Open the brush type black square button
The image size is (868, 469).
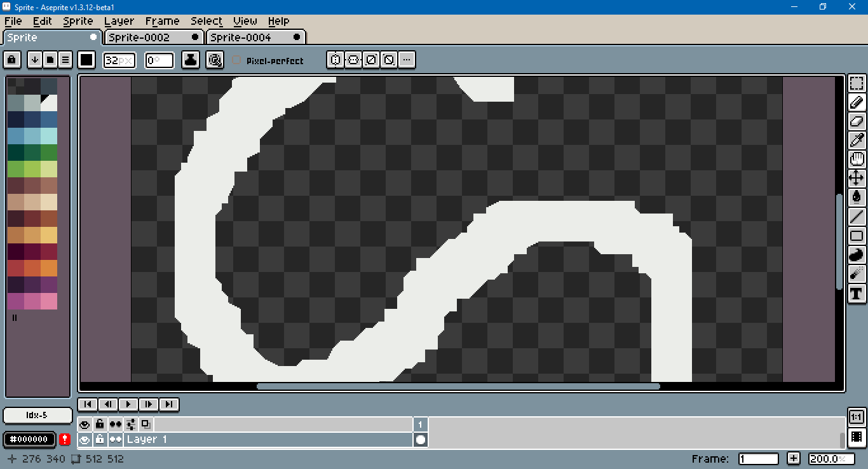tap(87, 60)
